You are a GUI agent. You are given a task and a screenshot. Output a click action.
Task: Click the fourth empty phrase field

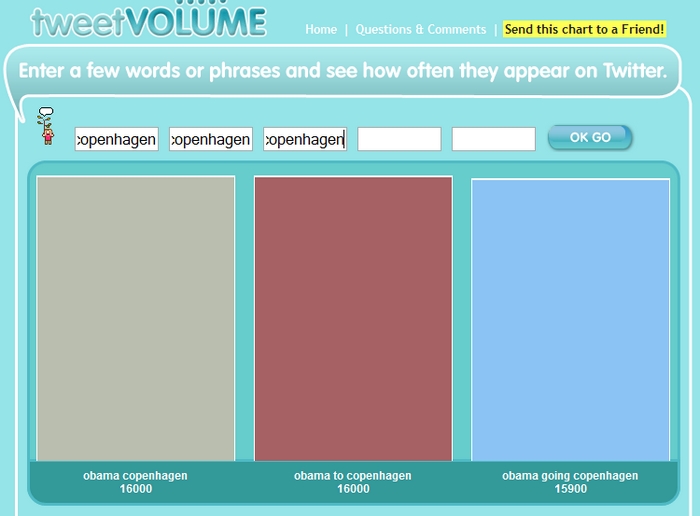pyautogui.click(x=399, y=139)
